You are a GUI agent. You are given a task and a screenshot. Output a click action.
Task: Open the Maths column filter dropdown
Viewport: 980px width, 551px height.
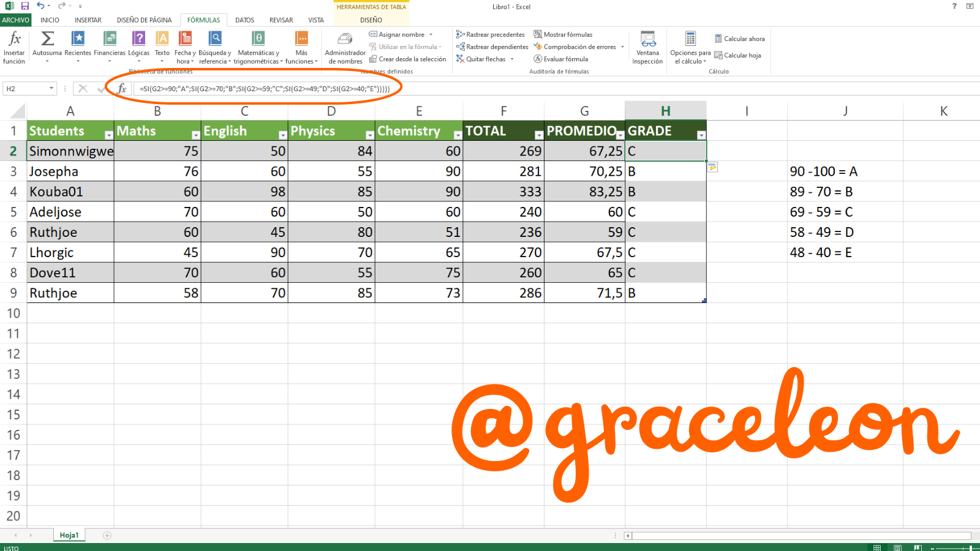pos(195,135)
